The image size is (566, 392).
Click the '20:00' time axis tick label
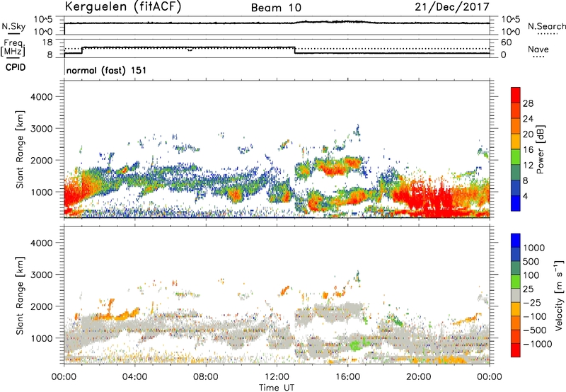[418, 377]
